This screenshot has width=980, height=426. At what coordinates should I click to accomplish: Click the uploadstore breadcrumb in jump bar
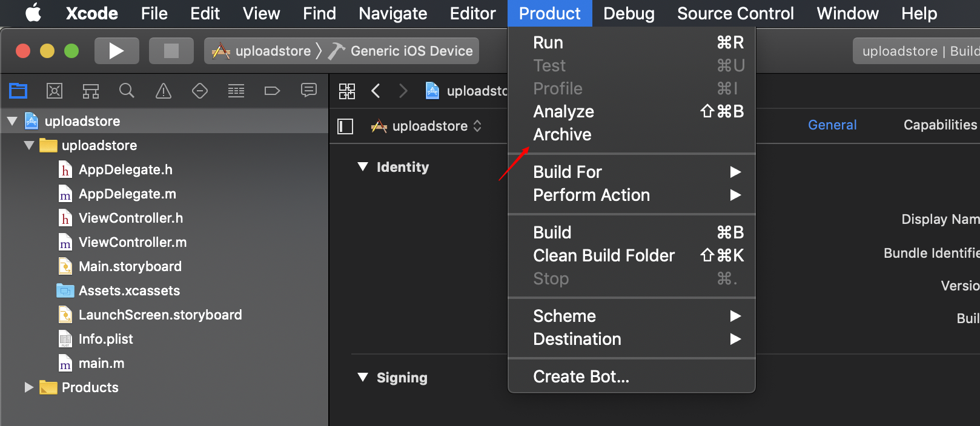click(466, 91)
